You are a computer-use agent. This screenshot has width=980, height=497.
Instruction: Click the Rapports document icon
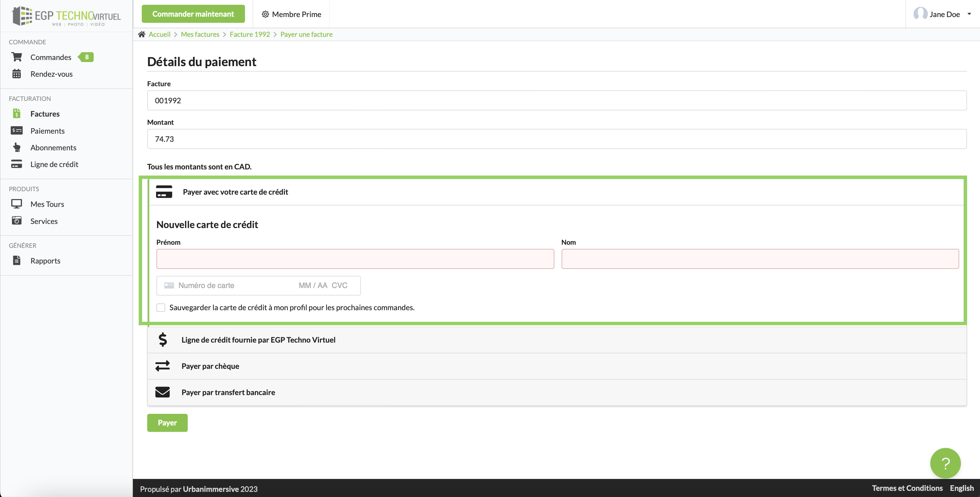(16, 261)
